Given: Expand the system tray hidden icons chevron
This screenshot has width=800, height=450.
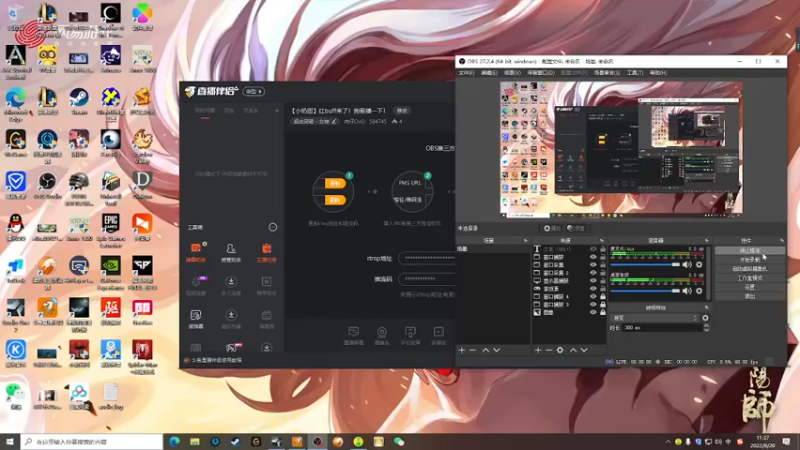Looking at the screenshot, I should coord(668,442).
